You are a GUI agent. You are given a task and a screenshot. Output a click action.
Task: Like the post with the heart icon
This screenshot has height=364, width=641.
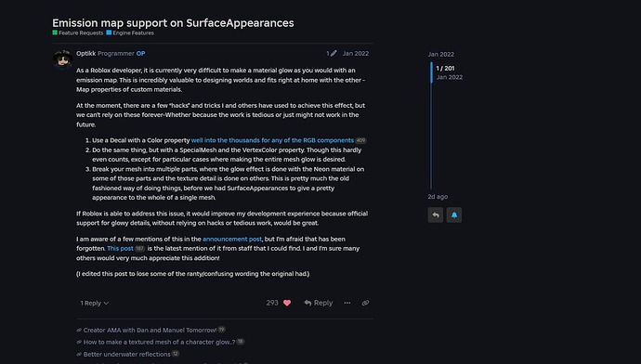click(287, 303)
